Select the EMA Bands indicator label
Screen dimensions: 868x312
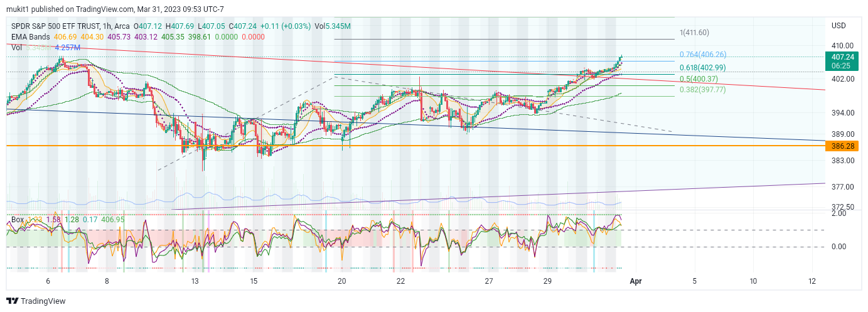31,37
